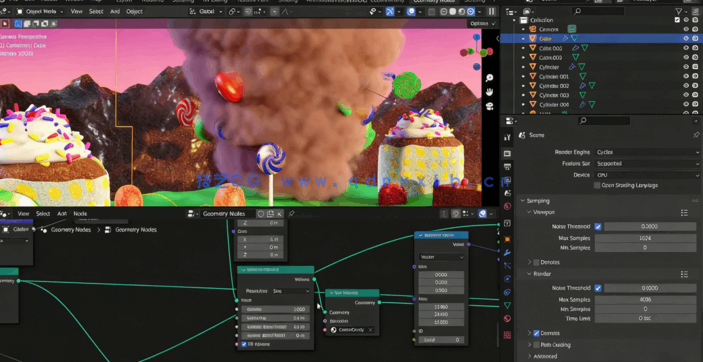Open viewport Select menu
The height and width of the screenshot is (362, 703).
click(x=96, y=12)
